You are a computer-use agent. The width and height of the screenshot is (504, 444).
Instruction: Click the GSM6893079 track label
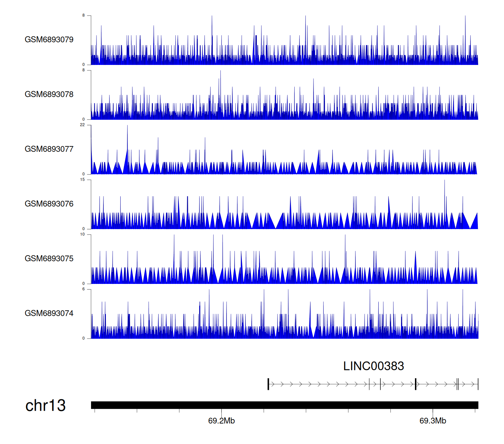point(49,40)
